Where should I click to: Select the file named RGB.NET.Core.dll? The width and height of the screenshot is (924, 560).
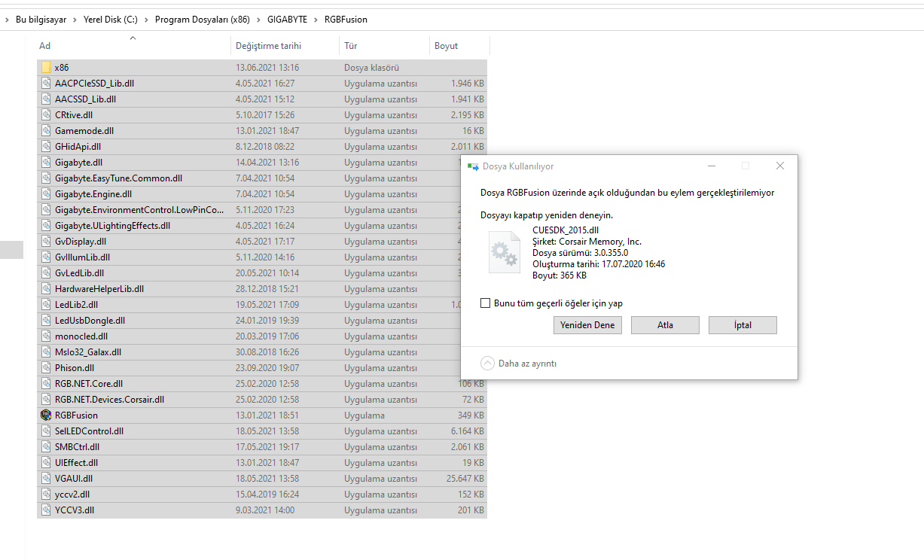(x=89, y=384)
